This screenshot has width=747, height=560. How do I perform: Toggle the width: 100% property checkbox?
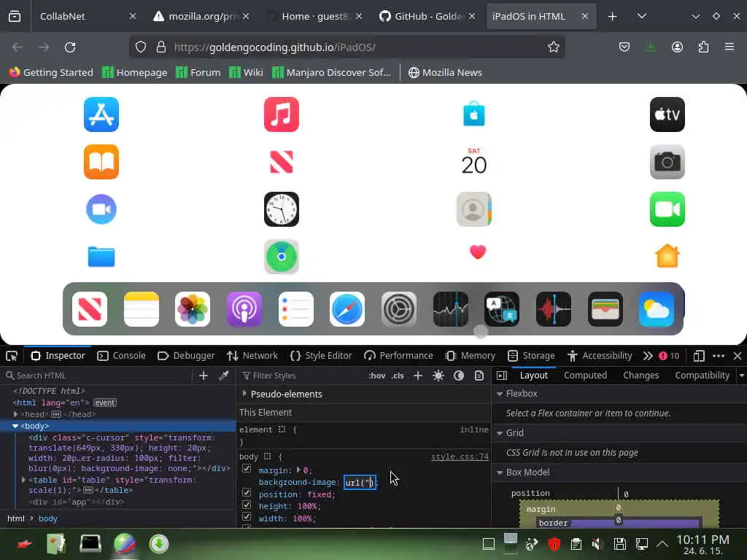pos(247,516)
